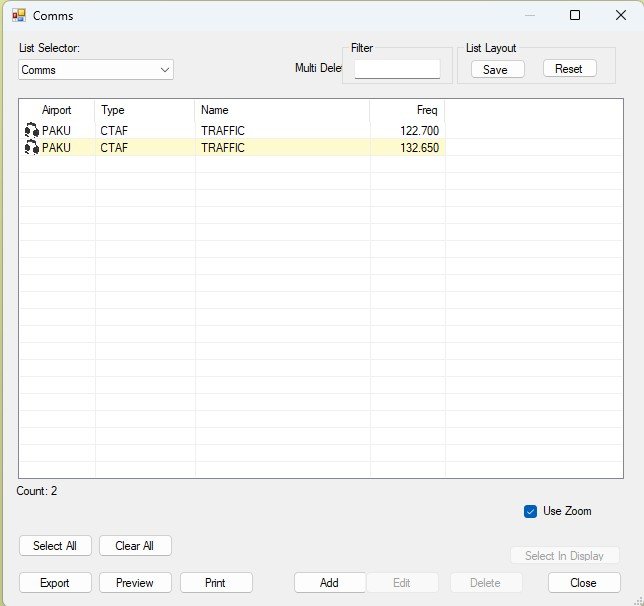Viewport: 644px width, 606px height.
Task: Sort list by Freq column header
Action: (407, 110)
